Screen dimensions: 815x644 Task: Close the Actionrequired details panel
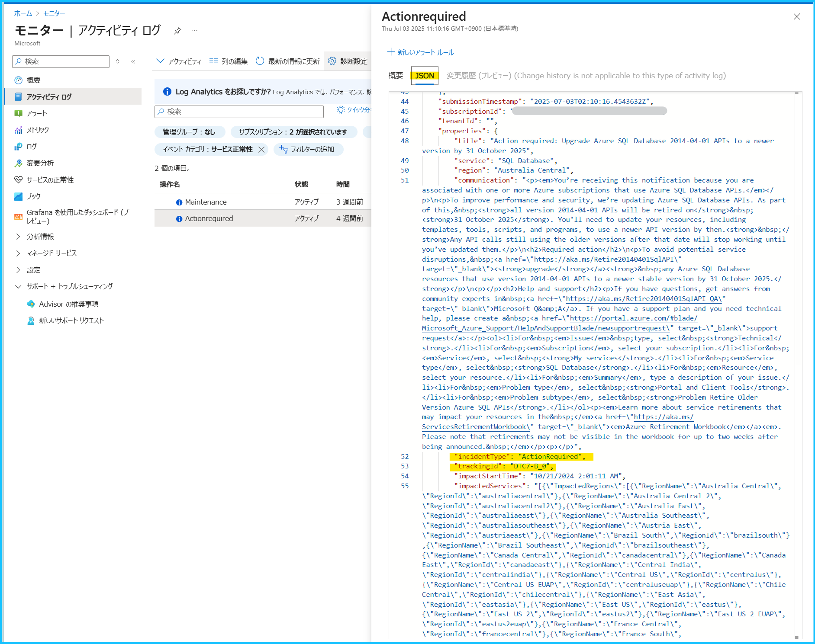coord(797,16)
